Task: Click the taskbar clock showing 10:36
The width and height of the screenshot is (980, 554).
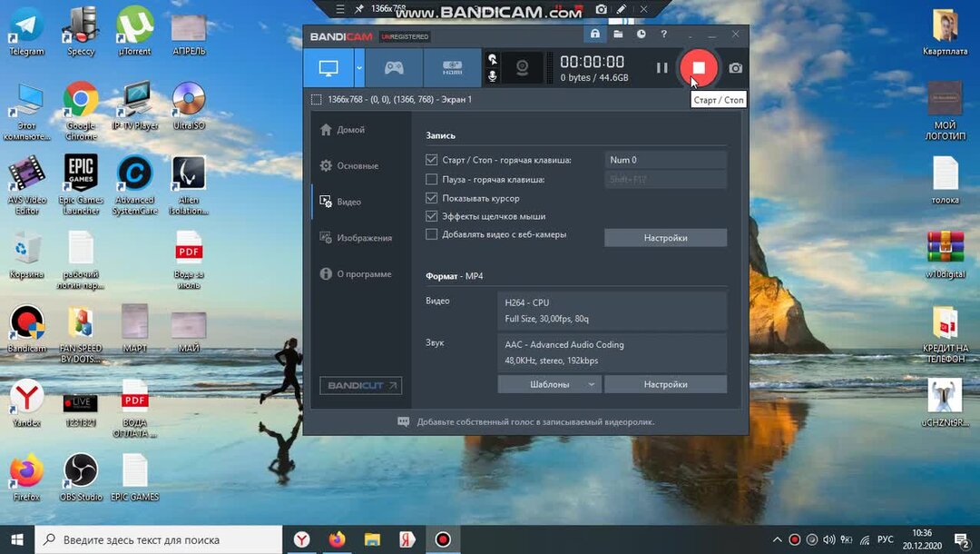Action: (922, 539)
